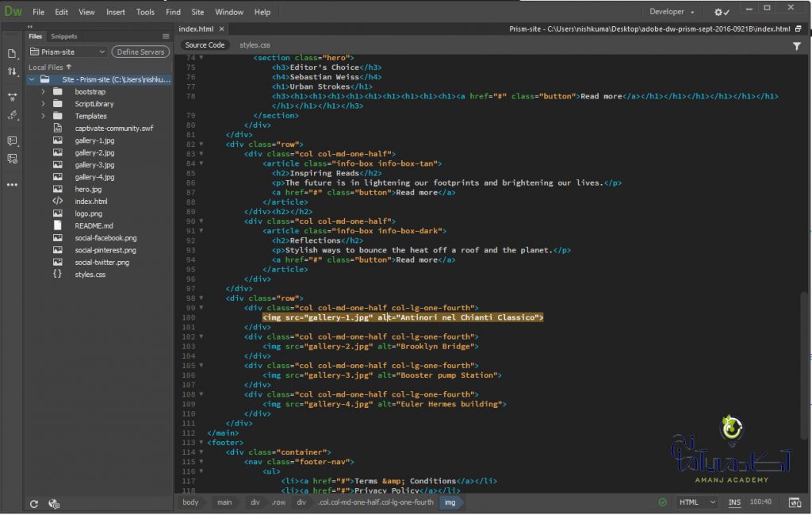Toggle the sync settings gear icon
The image size is (812, 515).
[722, 12]
